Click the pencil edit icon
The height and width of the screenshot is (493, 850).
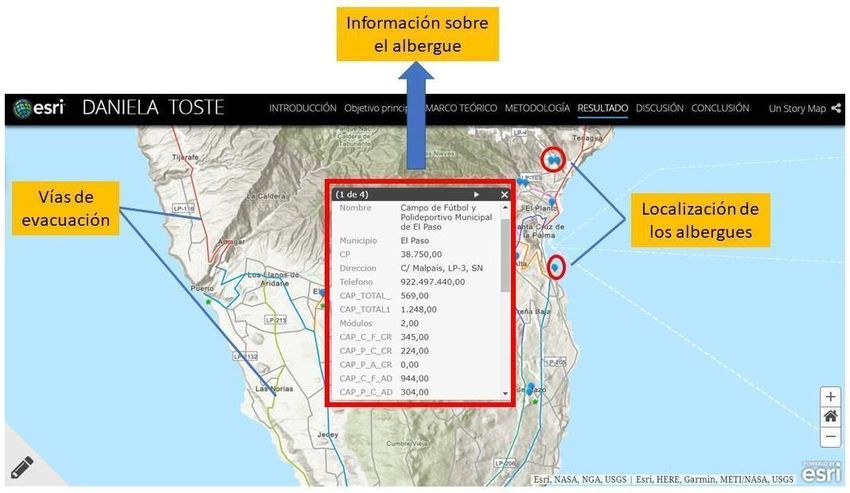coord(21,468)
